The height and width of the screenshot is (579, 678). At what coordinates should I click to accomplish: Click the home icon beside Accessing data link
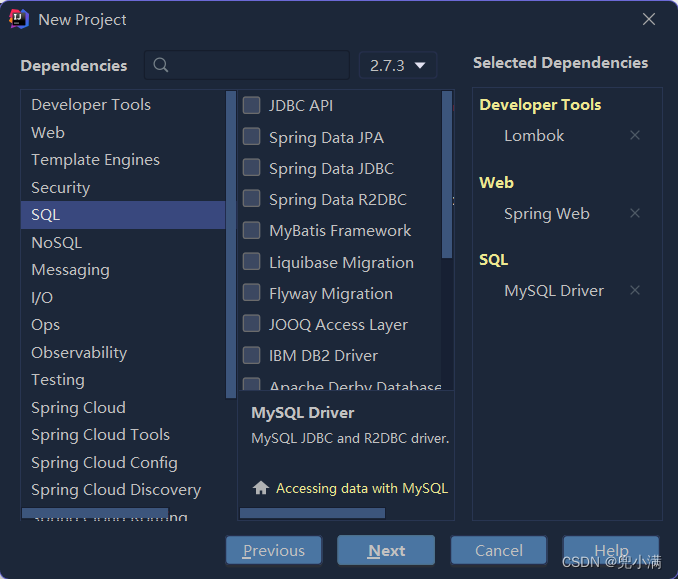pyautogui.click(x=261, y=488)
